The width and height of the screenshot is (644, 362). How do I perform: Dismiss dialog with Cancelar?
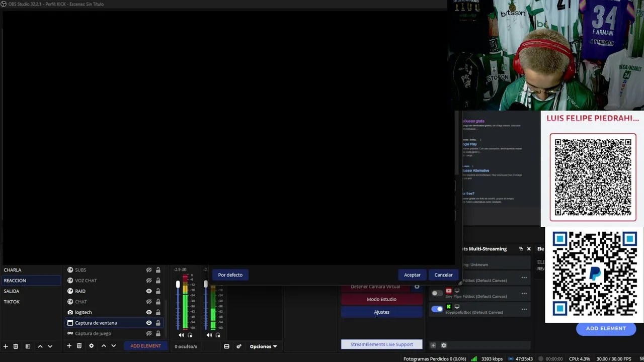tap(443, 275)
